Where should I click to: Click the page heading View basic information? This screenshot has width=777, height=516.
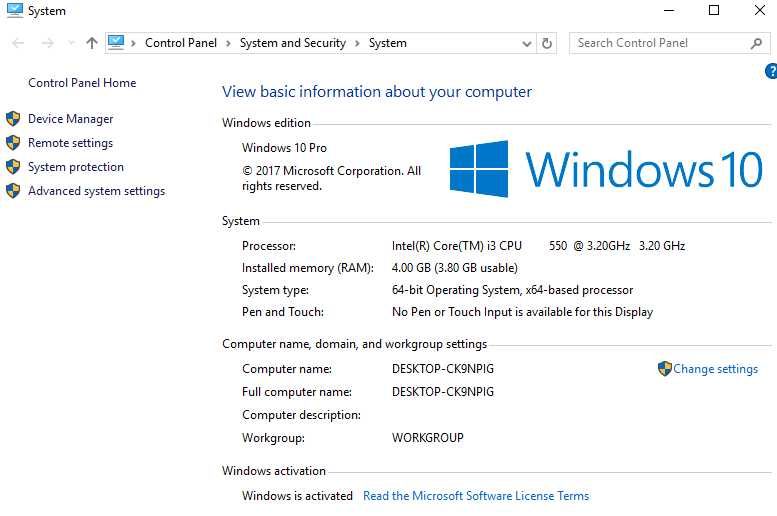point(377,92)
